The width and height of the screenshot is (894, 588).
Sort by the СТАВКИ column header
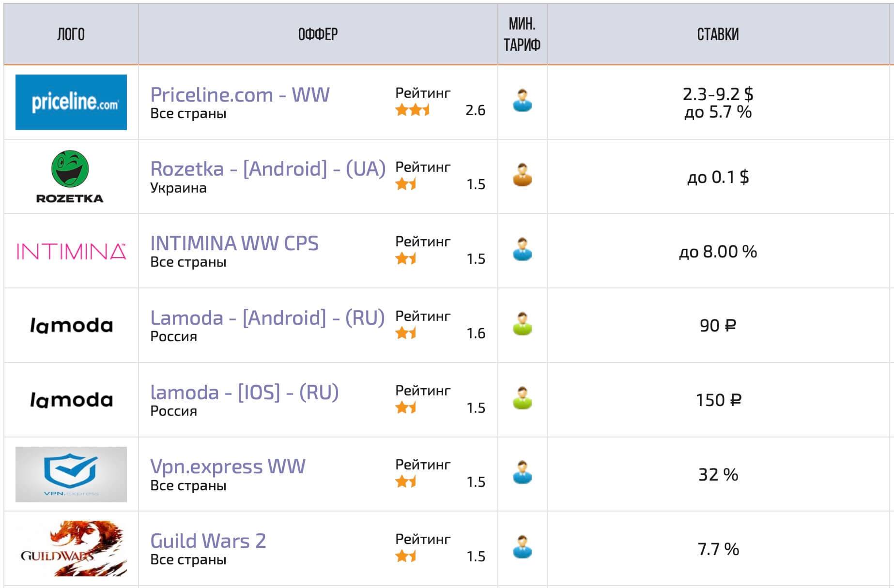(718, 34)
